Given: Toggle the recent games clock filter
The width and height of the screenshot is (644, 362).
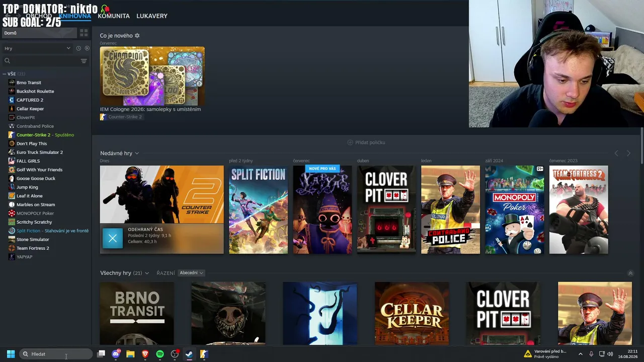Looking at the screenshot, I should click(x=78, y=48).
